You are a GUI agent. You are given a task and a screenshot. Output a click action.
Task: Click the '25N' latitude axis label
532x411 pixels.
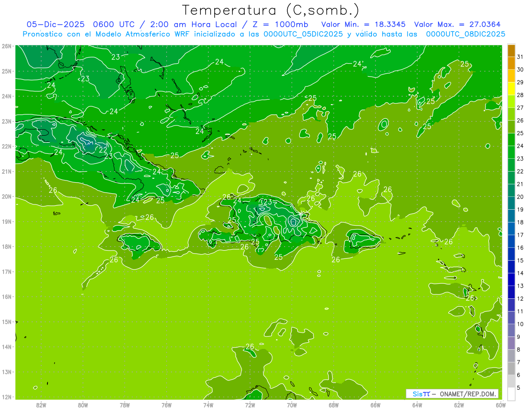tap(6, 71)
